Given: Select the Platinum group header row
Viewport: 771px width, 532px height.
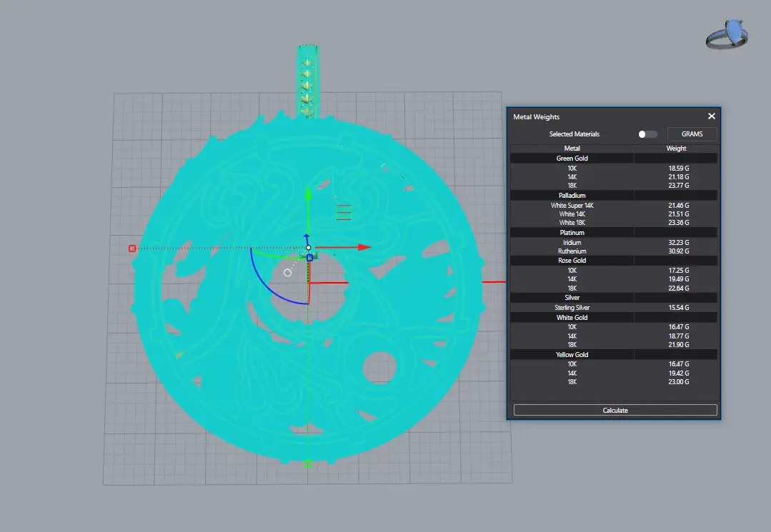Looking at the screenshot, I should click(614, 232).
